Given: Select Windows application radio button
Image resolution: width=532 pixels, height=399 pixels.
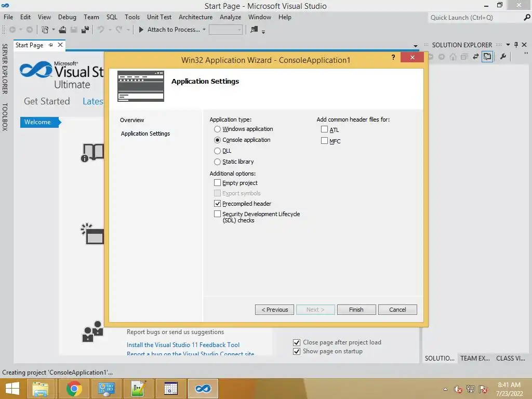Looking at the screenshot, I should pos(218,129).
